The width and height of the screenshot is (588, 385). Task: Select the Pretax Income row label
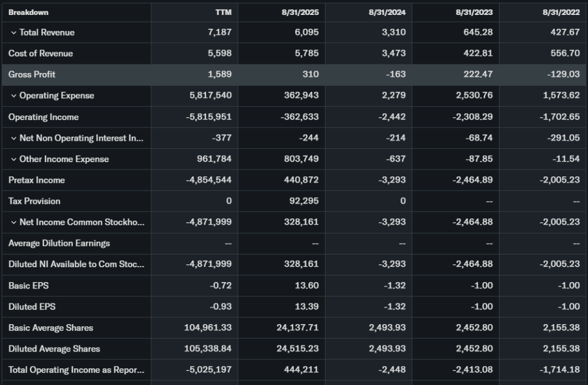click(37, 180)
